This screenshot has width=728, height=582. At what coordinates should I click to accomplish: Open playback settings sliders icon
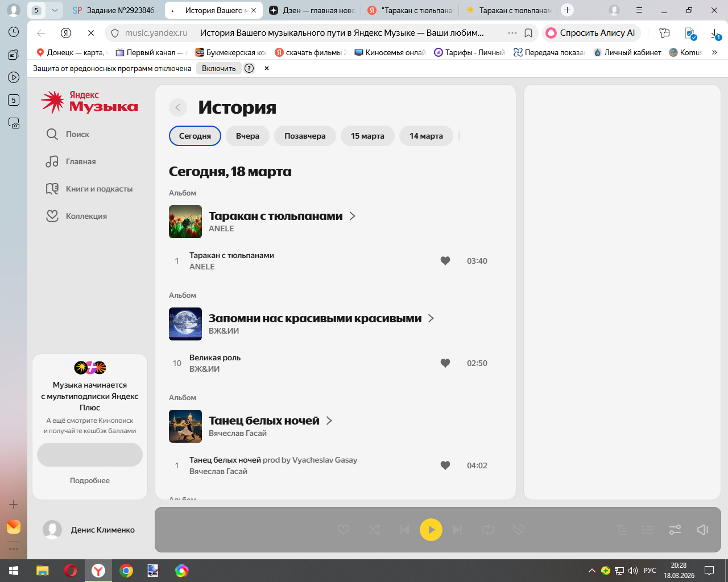point(675,530)
